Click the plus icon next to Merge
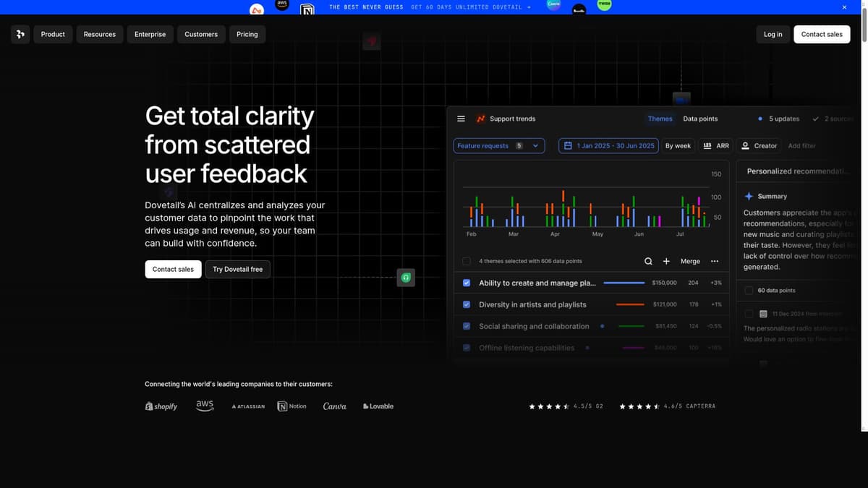The image size is (868, 488). (666, 261)
